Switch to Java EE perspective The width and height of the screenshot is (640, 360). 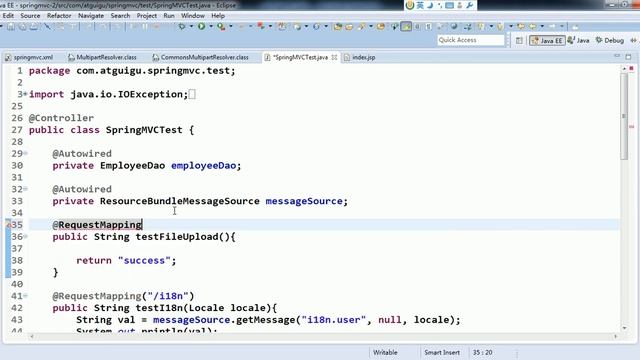point(547,40)
